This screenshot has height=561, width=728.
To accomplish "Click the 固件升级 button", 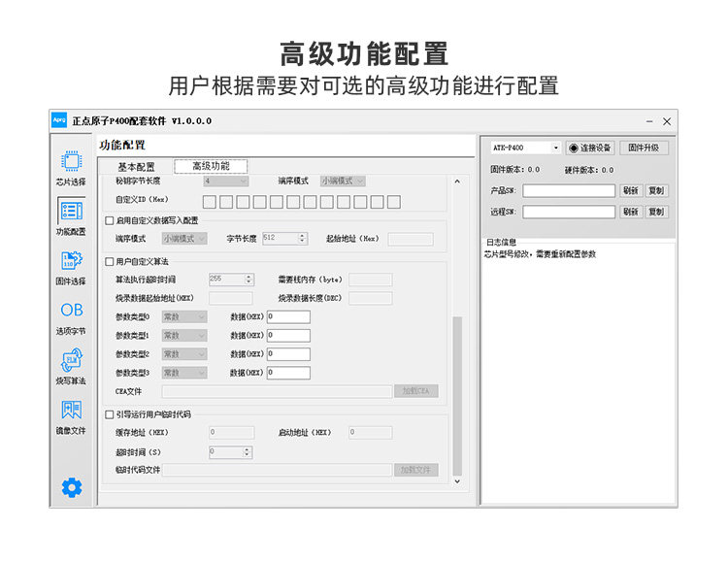I will click(x=644, y=148).
